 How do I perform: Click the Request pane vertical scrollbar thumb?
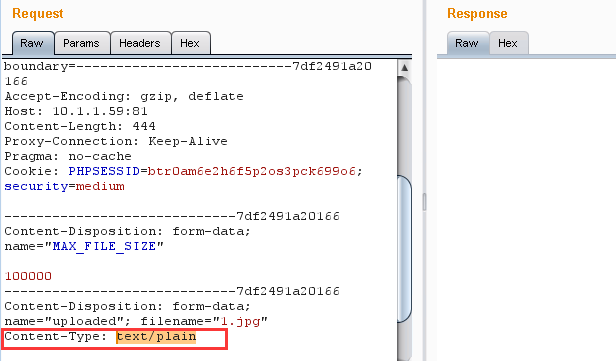pos(404,249)
